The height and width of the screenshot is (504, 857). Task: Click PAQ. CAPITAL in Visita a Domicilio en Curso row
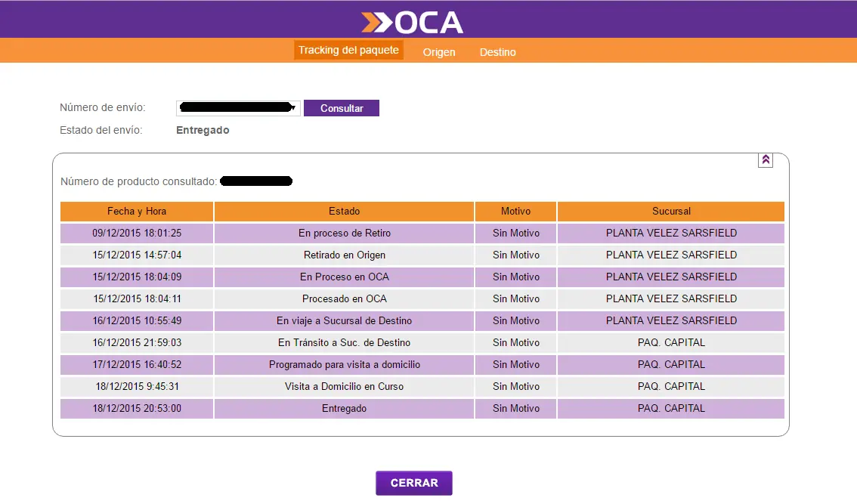pos(671,386)
